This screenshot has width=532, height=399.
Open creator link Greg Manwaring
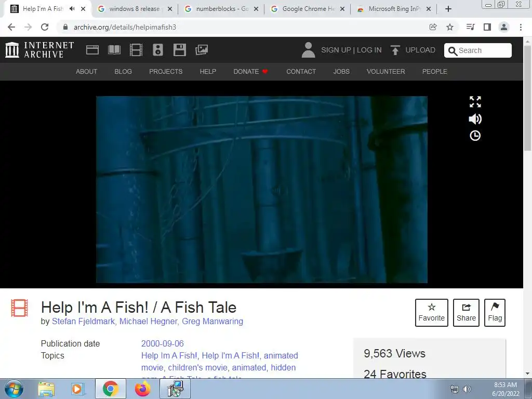click(x=212, y=321)
